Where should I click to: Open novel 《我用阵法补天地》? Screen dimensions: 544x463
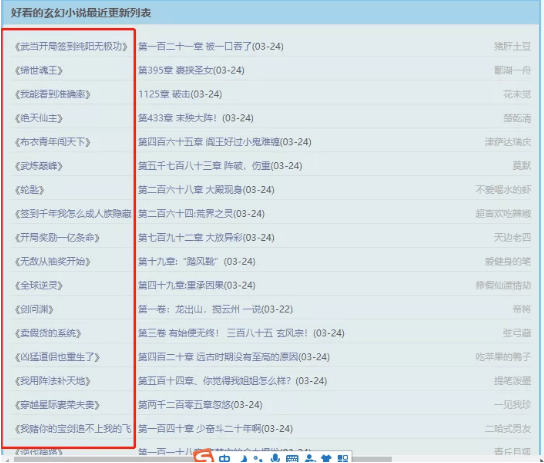tap(52, 381)
